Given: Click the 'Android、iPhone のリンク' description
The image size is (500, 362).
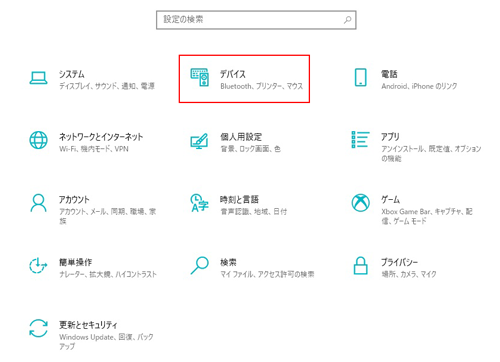Looking at the screenshot, I should [419, 86].
